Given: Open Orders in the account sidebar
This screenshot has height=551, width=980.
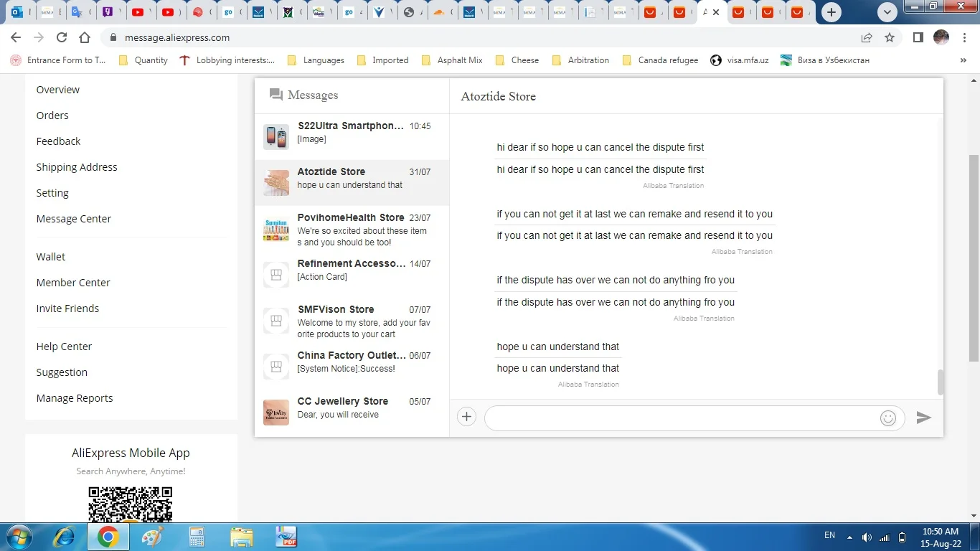Looking at the screenshot, I should click(x=52, y=116).
